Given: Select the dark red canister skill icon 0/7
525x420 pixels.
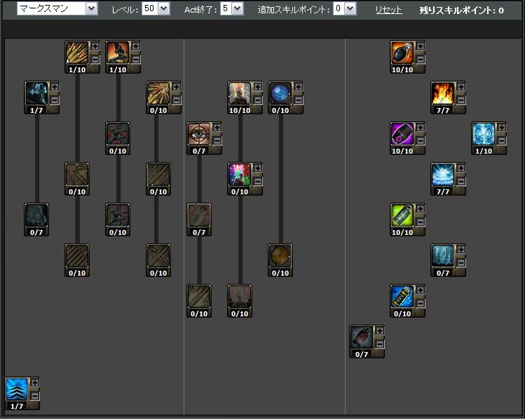Looking at the screenshot, I should [362, 337].
